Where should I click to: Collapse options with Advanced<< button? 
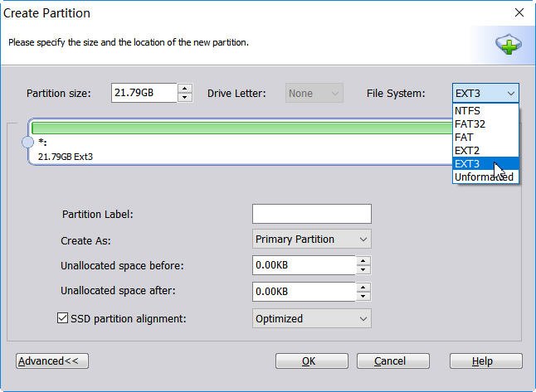pos(52,361)
